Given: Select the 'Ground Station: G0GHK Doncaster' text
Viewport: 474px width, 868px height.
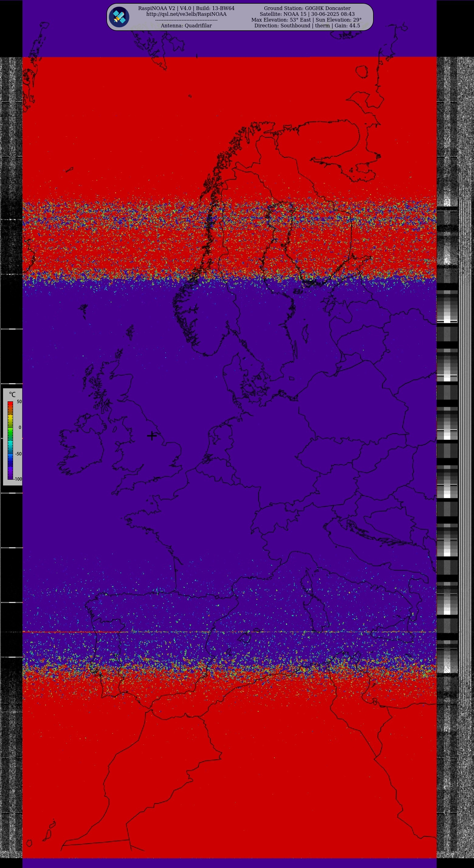Looking at the screenshot, I should tap(307, 9).
